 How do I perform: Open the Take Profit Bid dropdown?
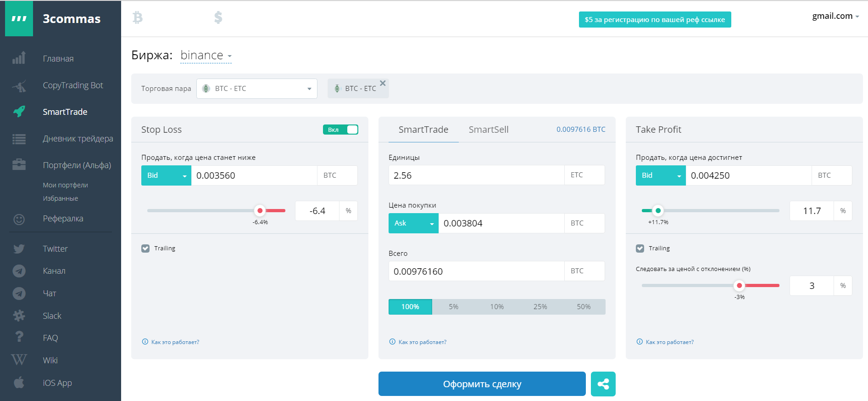click(661, 175)
